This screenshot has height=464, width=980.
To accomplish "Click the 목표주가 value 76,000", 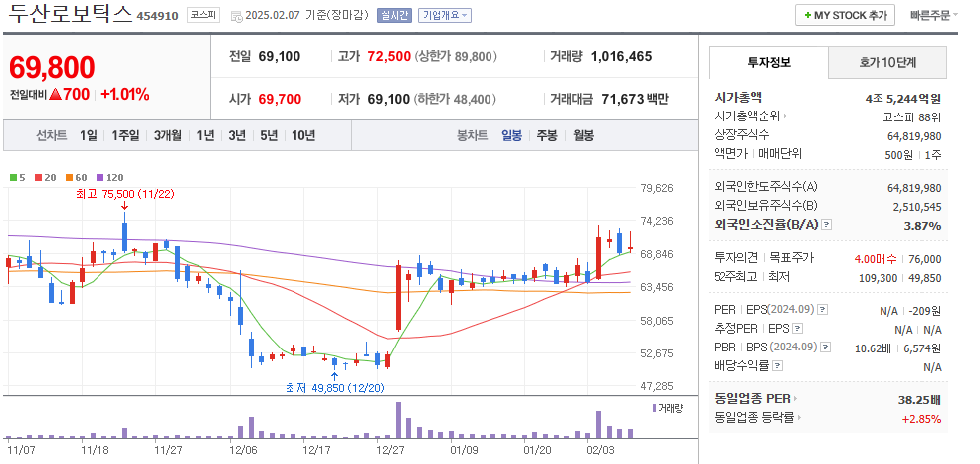I will (x=925, y=258).
